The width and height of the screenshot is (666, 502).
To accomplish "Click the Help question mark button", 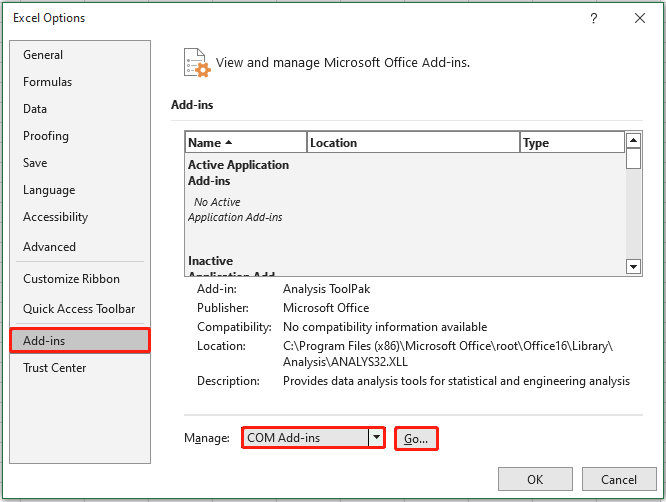I will click(x=594, y=18).
